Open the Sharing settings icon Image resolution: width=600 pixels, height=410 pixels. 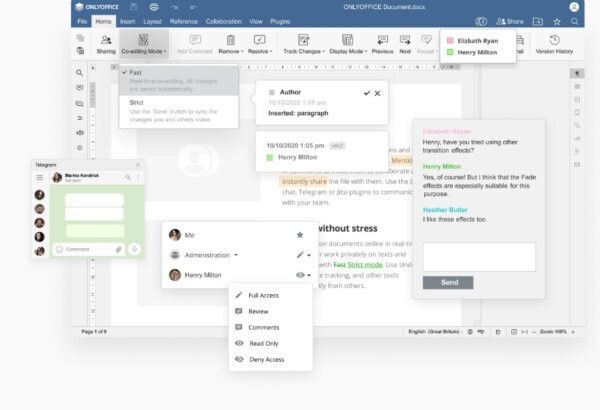pos(106,44)
